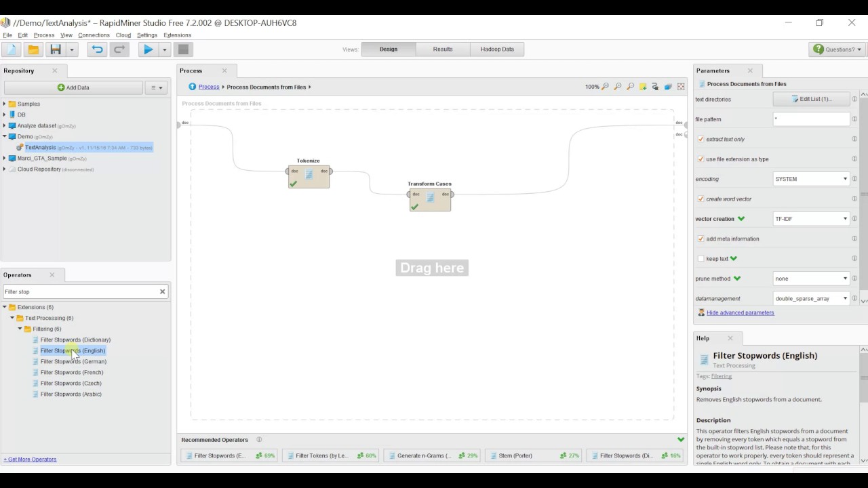
Task: Click info icon beside Recommended Operators
Action: 259,440
